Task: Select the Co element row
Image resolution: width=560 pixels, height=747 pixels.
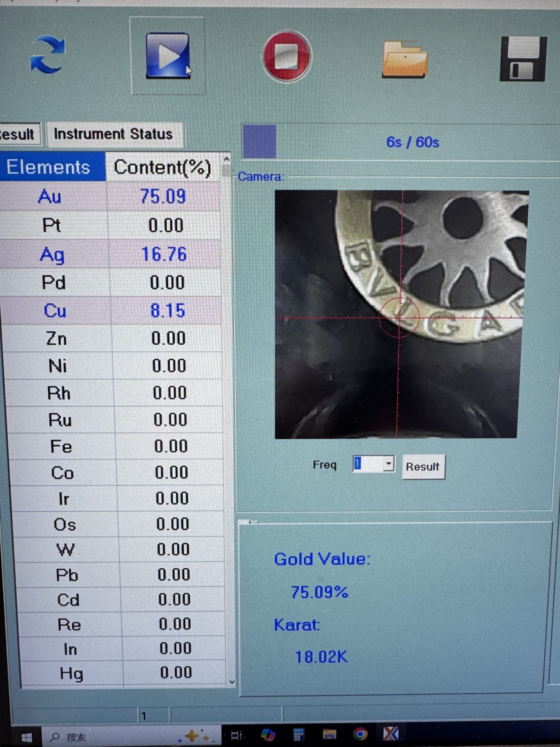Action: pos(117,472)
